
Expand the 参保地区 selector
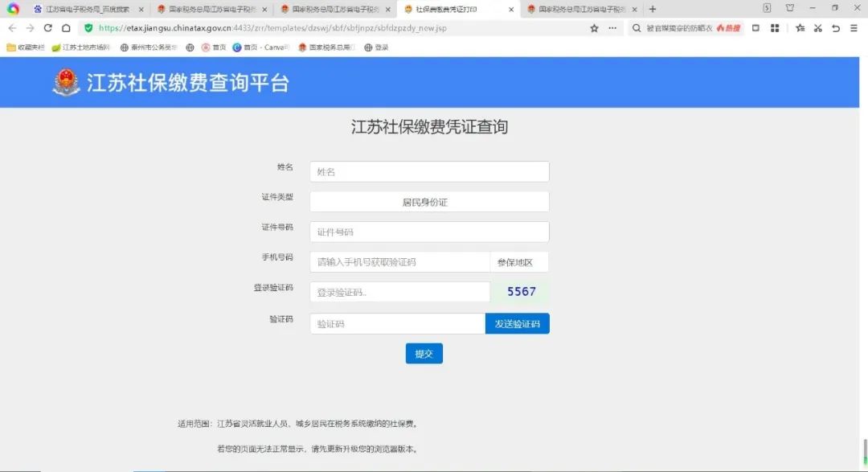click(519, 262)
